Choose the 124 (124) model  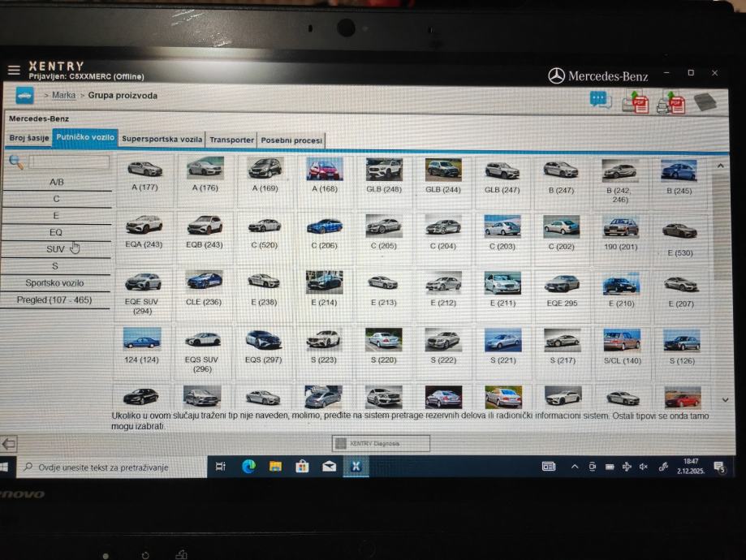[141, 347]
